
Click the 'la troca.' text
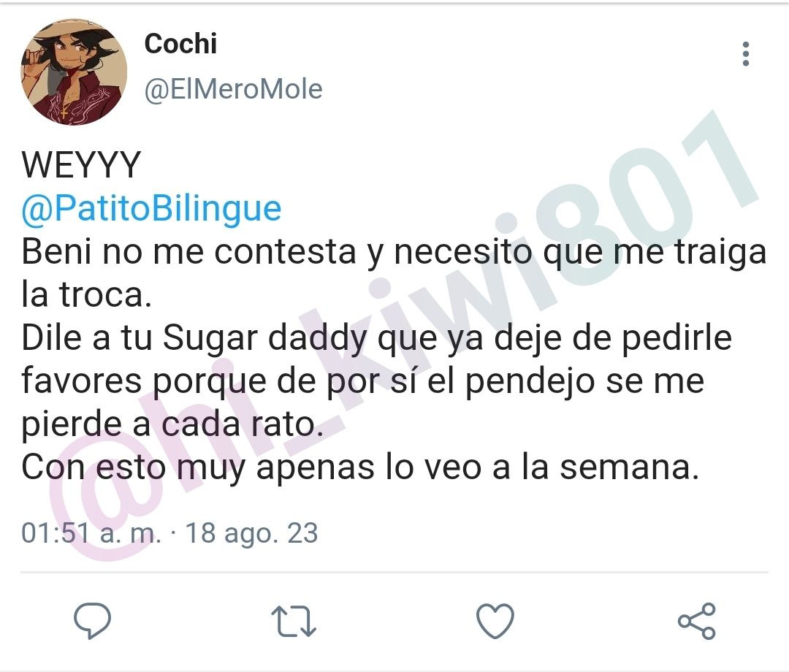click(x=86, y=294)
